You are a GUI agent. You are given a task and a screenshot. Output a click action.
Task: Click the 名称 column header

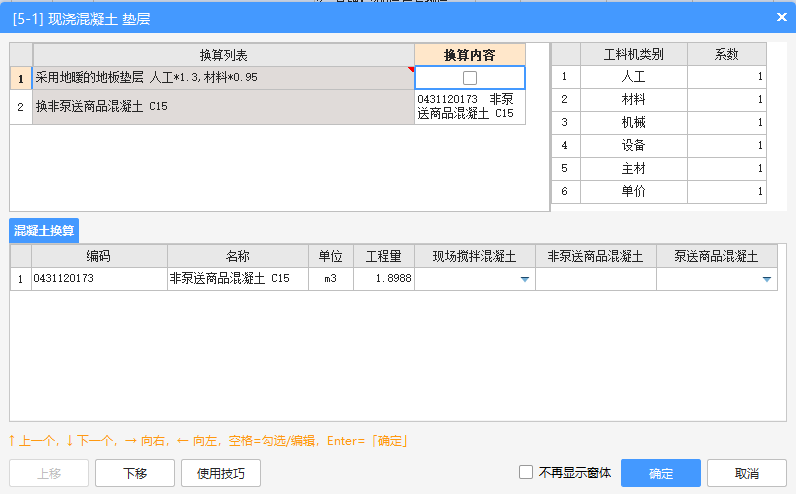pos(238,256)
